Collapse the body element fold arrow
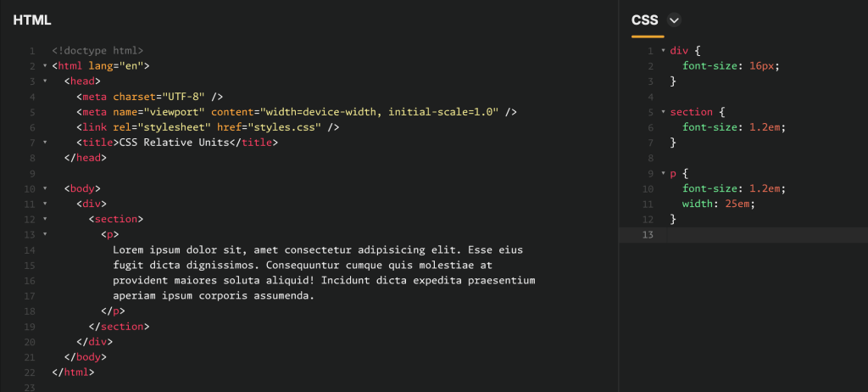Viewport: 868px width, 392px height. [44, 188]
